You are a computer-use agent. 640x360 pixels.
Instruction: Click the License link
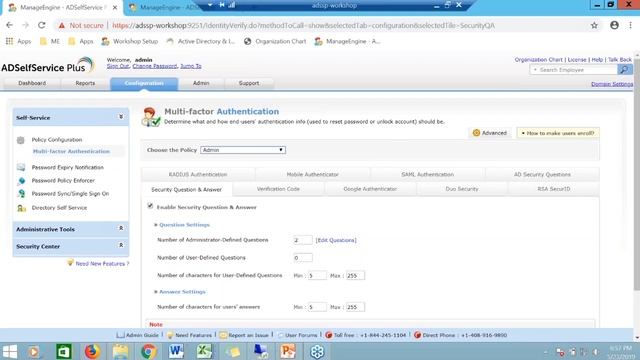(577, 60)
